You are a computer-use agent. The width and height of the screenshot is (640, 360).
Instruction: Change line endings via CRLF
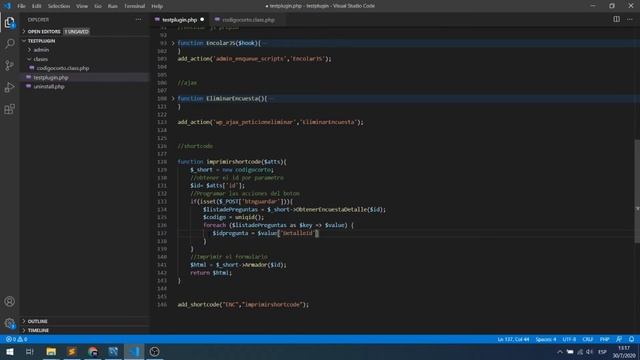(588, 339)
